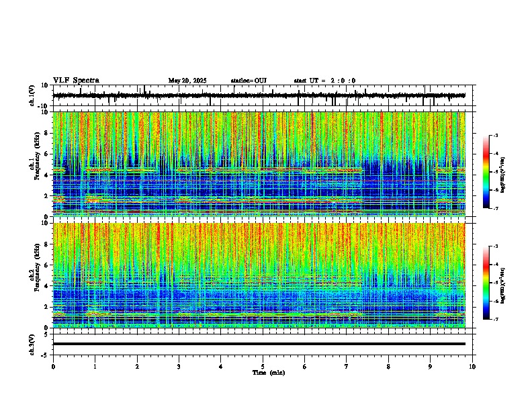532x411 pixels.
Task: Click the "6" kHz tick on ch.2 spectrogram
Action: pos(47,265)
